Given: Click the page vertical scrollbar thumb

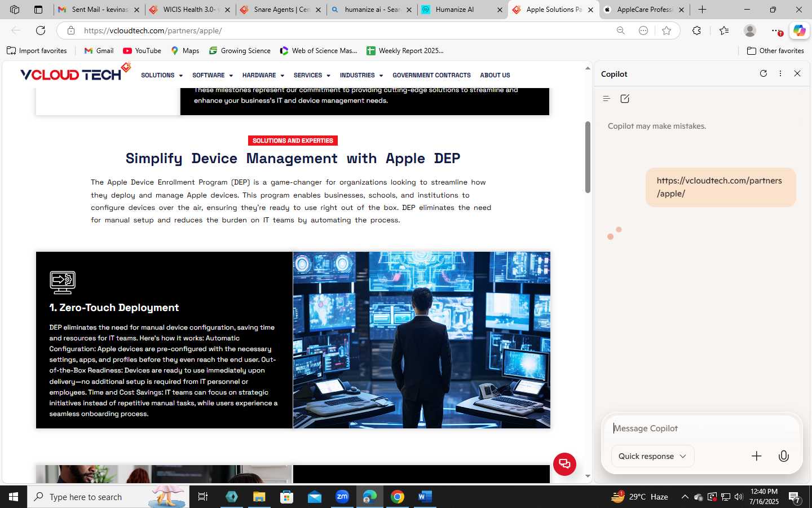Looking at the screenshot, I should click(x=588, y=157).
